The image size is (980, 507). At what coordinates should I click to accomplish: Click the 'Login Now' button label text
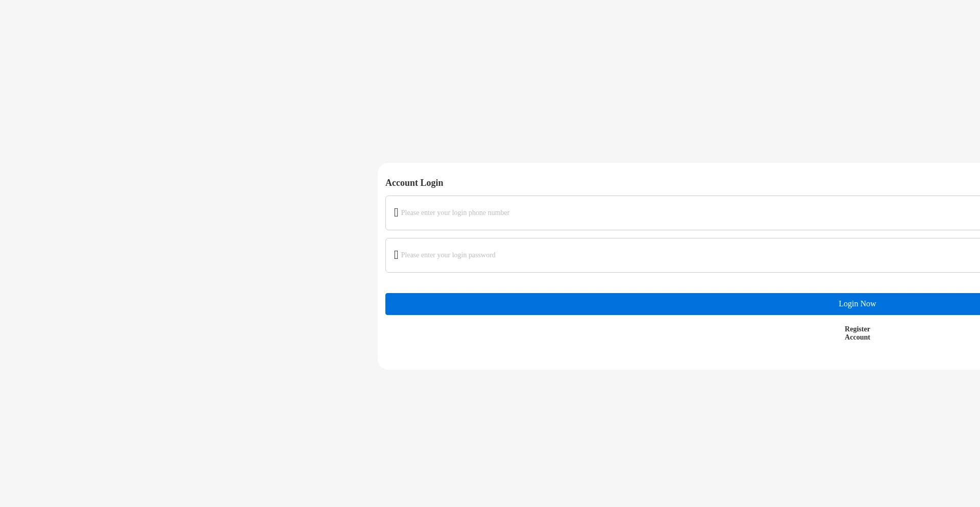857,304
